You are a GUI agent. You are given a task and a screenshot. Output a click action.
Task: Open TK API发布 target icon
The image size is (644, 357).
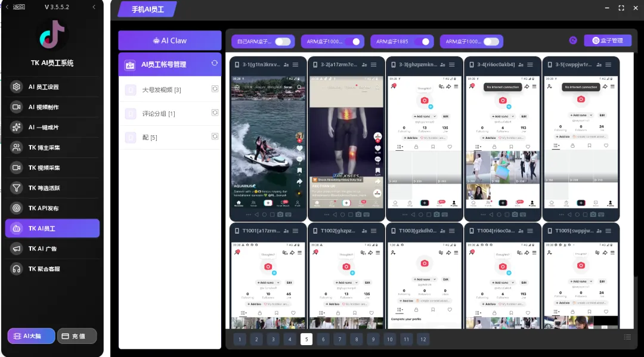[x=17, y=208]
